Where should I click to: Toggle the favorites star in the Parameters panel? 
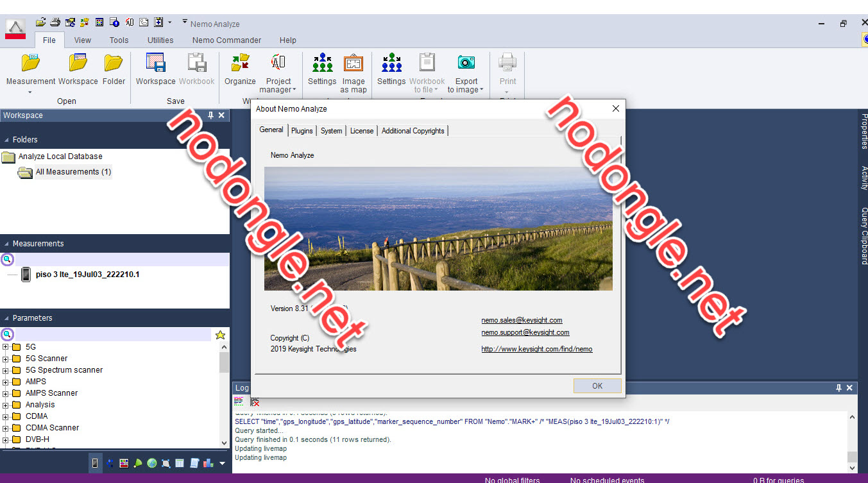(220, 334)
